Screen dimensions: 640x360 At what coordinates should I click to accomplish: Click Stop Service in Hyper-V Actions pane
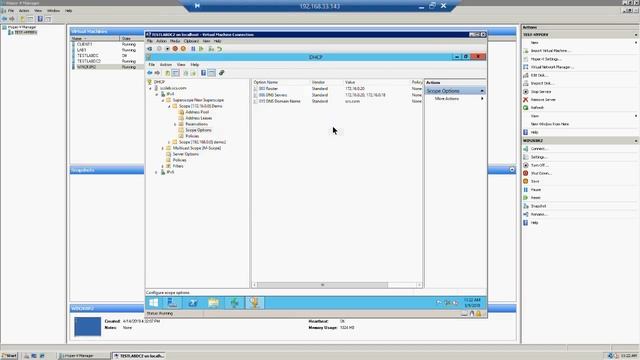541,92
